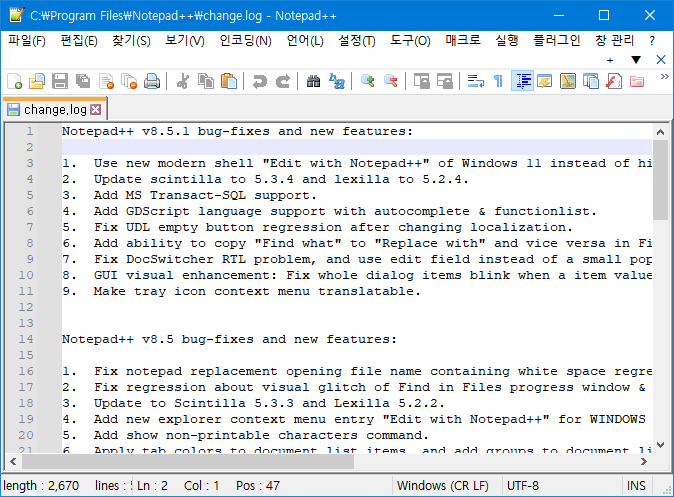Open the 편집(E) menu
The width and height of the screenshot is (674, 497).
coord(79,41)
